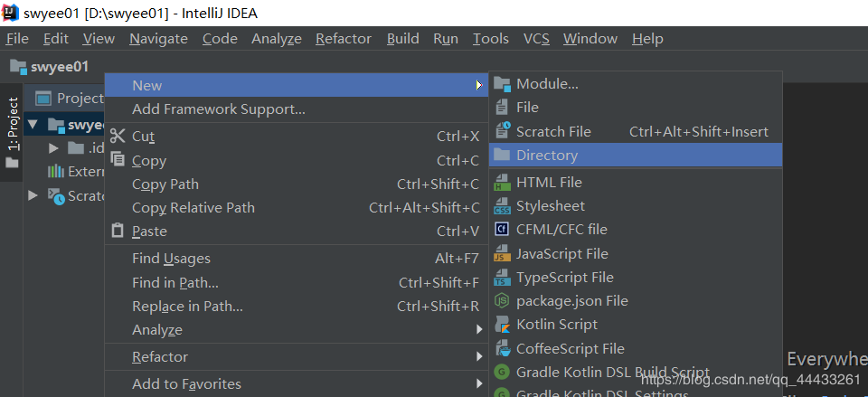Choose Add Framework Support option
Viewport: 868px width, 397px height.
click(x=218, y=109)
